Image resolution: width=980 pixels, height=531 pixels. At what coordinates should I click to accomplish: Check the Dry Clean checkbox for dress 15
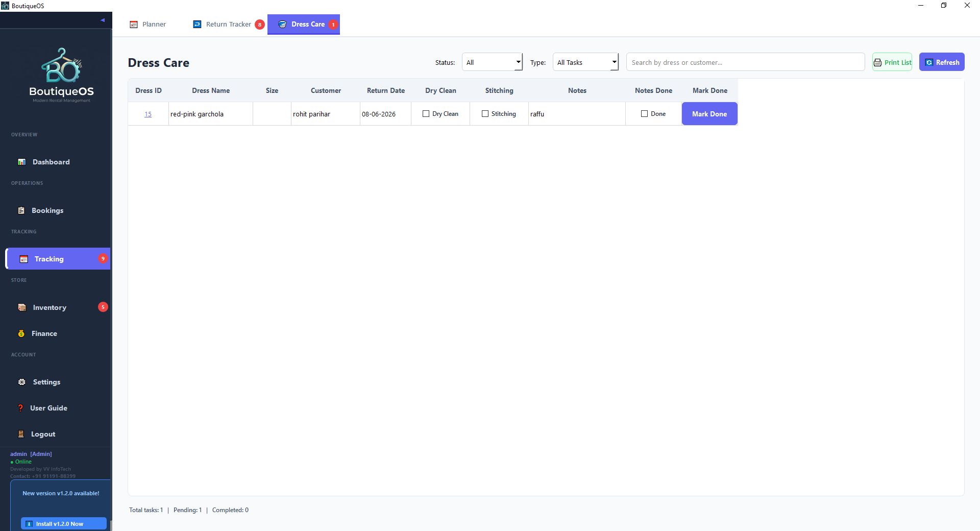tap(426, 114)
